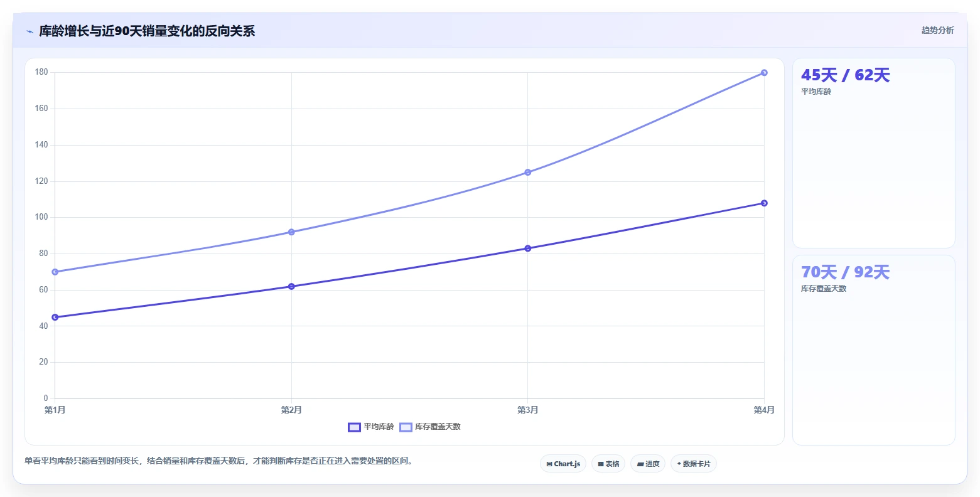Click the 库存覆盖天数 data point at 第1月
Image resolution: width=980 pixels, height=497 pixels.
pyautogui.click(x=55, y=272)
